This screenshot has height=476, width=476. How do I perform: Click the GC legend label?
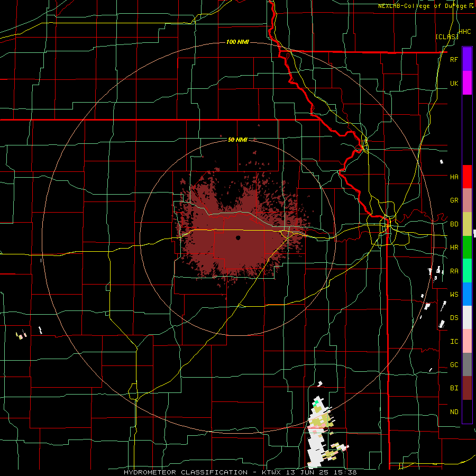pos(454,365)
